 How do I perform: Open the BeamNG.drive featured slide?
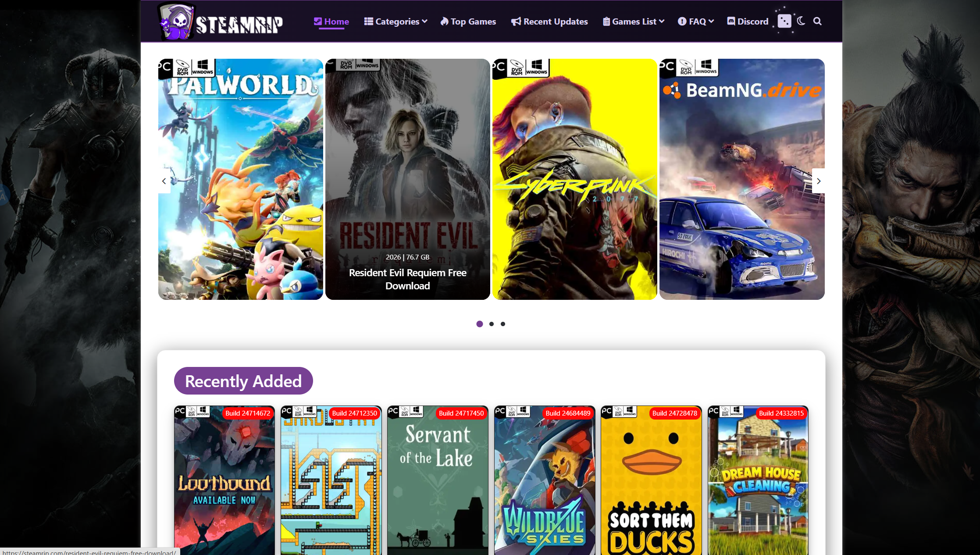pos(742,179)
